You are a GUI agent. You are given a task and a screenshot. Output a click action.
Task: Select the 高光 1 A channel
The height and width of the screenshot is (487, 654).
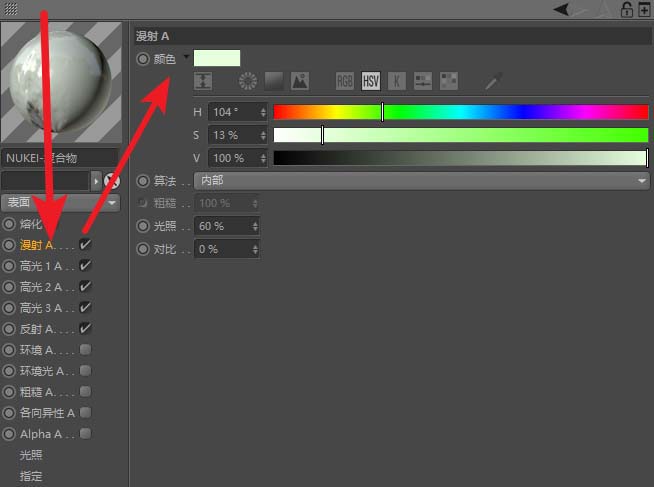click(x=41, y=266)
